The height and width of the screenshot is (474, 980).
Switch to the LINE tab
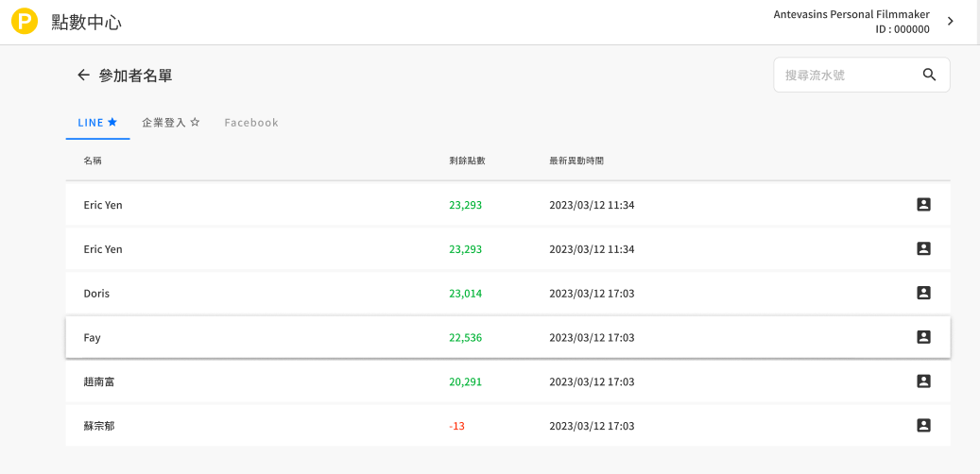(97, 123)
